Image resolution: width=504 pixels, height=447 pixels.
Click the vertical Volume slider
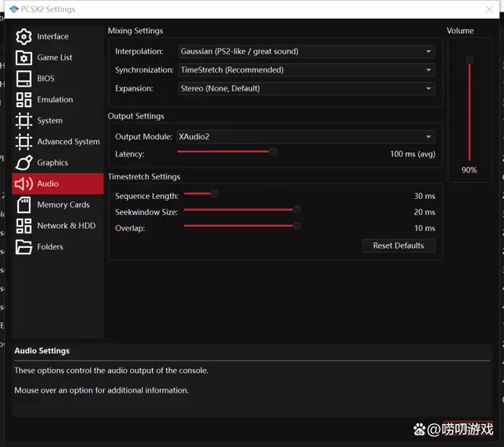469,109
